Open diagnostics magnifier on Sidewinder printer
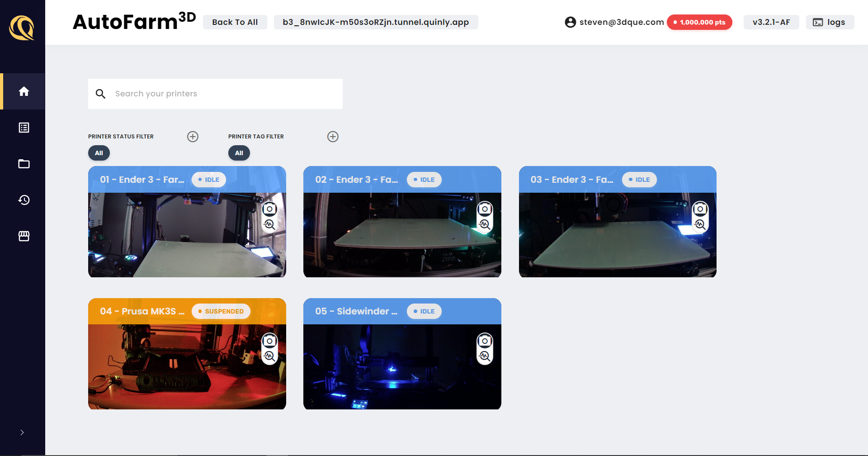Viewport: 868px width, 456px height. tap(485, 356)
